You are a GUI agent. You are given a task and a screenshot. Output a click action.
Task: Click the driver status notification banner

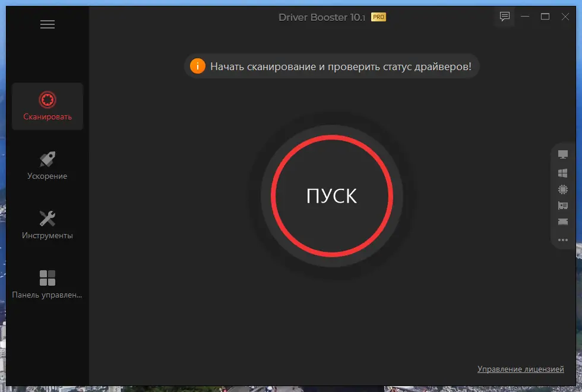click(331, 66)
